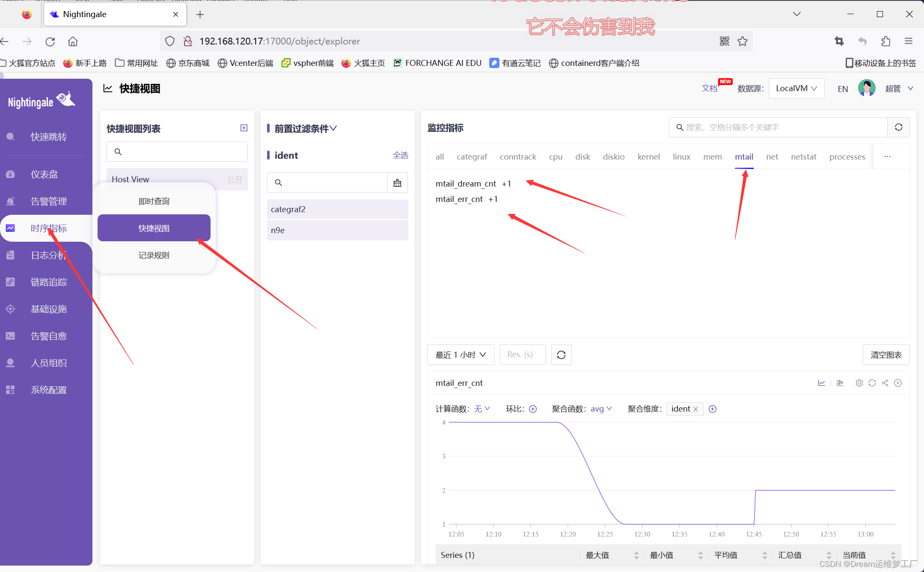Select 全选 to select all idents
This screenshot has height=572, width=924.
(x=401, y=155)
